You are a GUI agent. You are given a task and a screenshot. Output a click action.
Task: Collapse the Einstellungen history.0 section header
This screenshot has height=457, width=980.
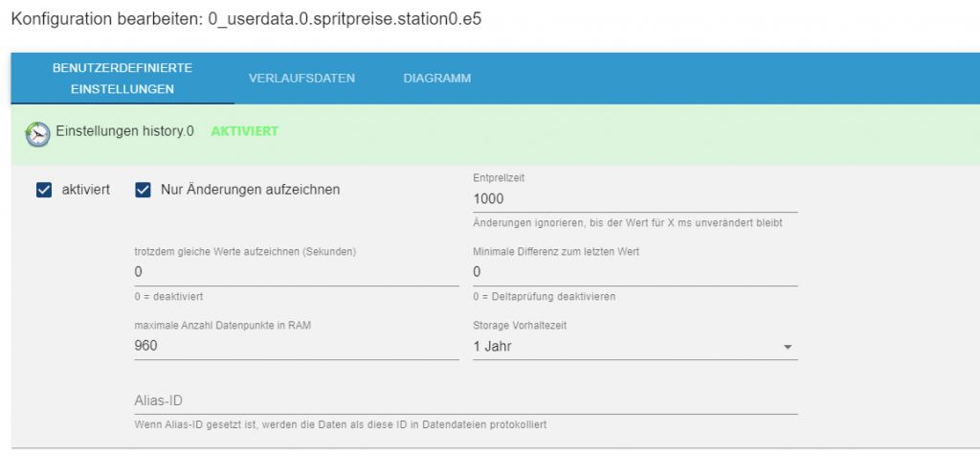click(124, 131)
